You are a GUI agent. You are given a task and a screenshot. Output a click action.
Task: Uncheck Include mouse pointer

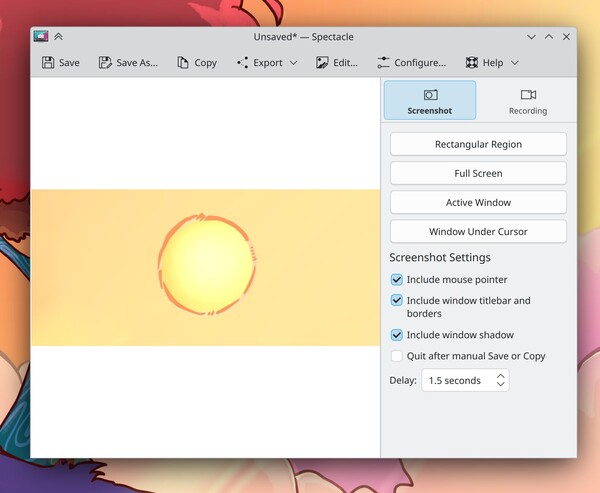397,280
